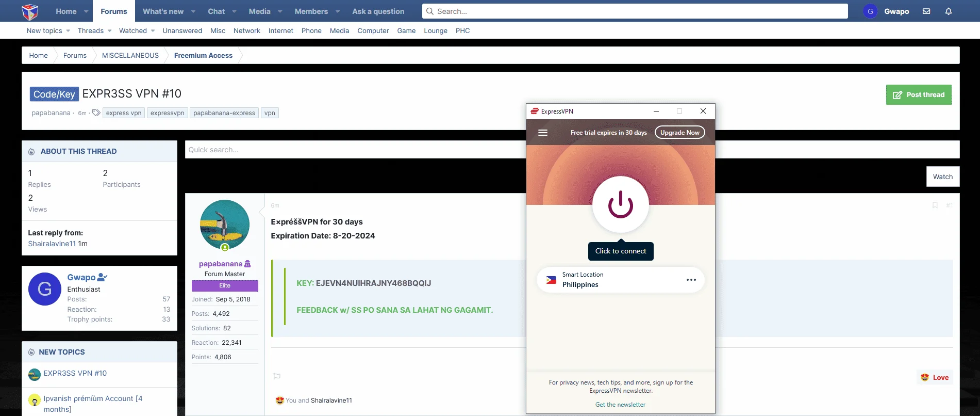Click papabanana's online status badge
This screenshot has width=980, height=416.
coord(225,248)
